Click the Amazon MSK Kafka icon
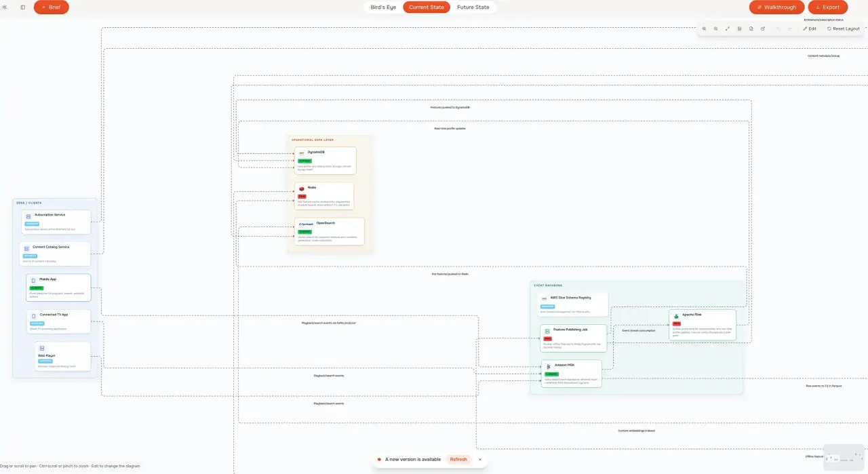 (x=548, y=366)
